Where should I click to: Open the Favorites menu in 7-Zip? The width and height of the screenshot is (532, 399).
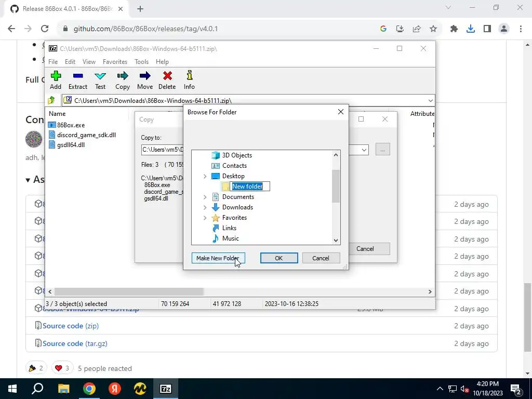point(115,62)
